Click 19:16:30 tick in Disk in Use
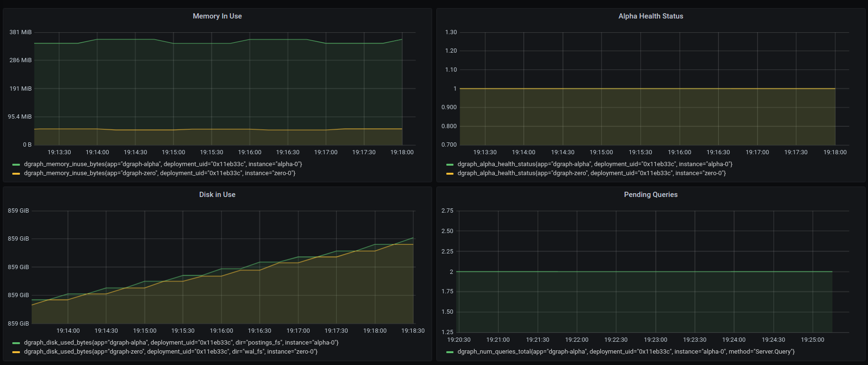This screenshot has width=868, height=365. click(259, 331)
